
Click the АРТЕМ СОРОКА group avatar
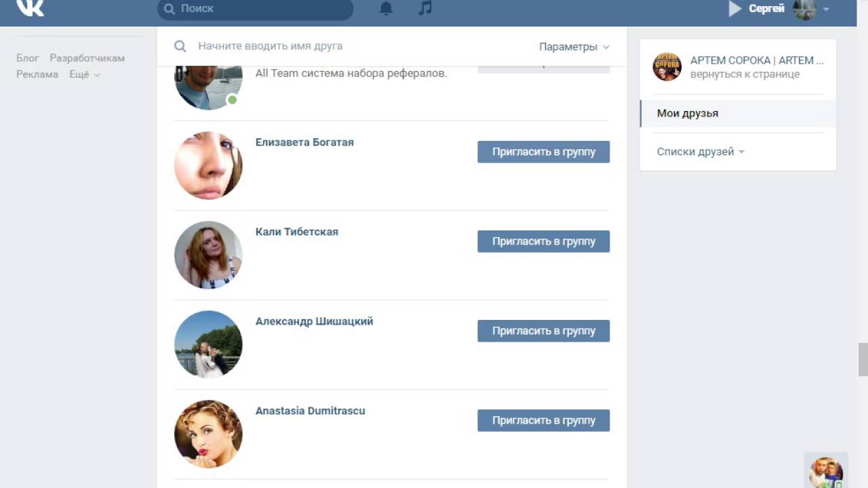667,66
